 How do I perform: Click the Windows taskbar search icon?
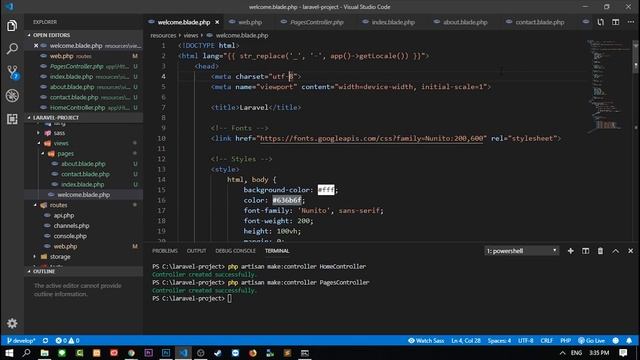click(x=27, y=353)
